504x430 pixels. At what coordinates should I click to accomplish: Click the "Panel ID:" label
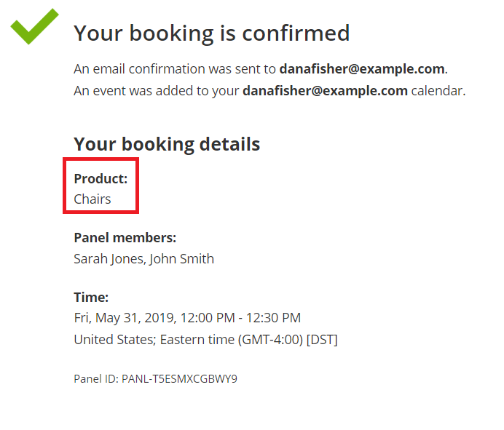[96, 378]
